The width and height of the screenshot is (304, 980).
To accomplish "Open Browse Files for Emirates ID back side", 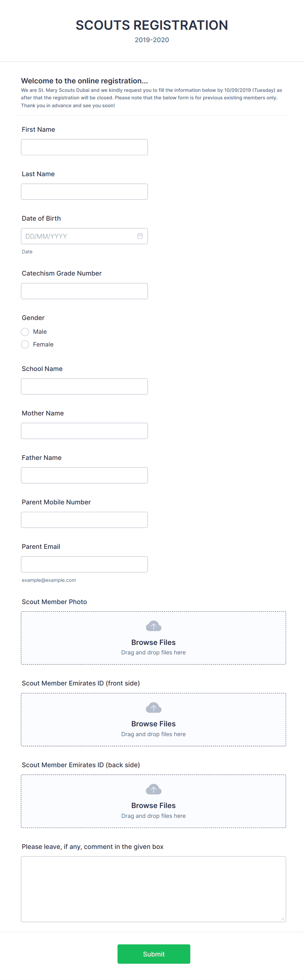I will pos(153,805).
